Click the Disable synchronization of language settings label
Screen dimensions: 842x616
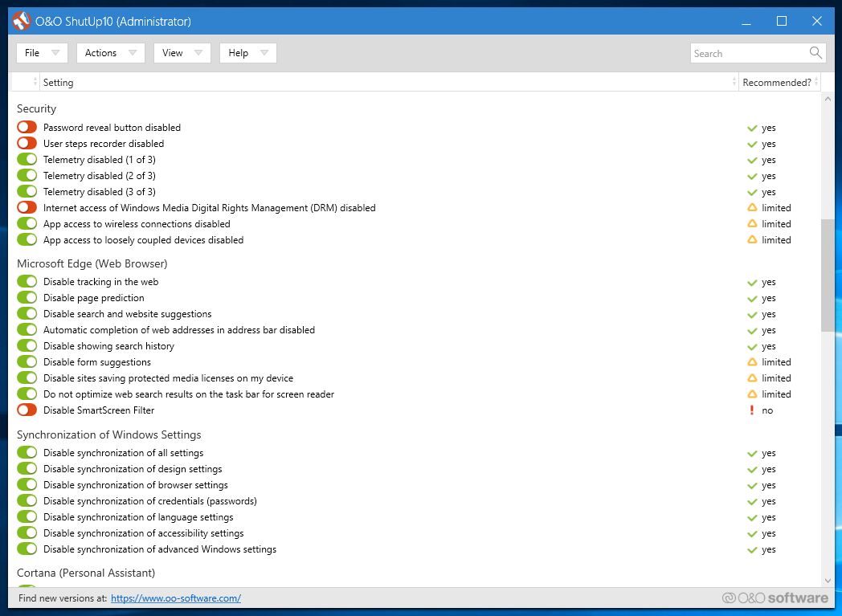pyautogui.click(x=138, y=517)
